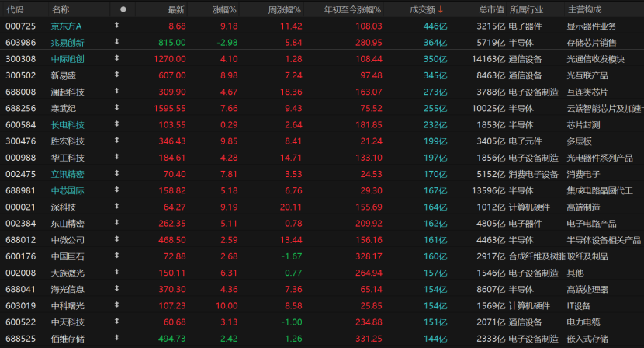Open stock 兆易创新
The image size is (644, 348).
tap(68, 43)
